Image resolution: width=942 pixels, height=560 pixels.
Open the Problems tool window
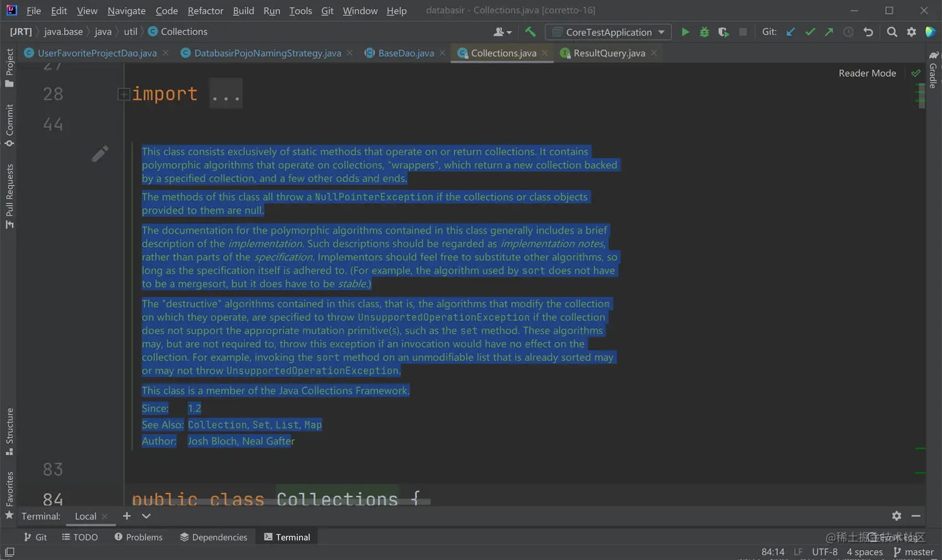138,537
